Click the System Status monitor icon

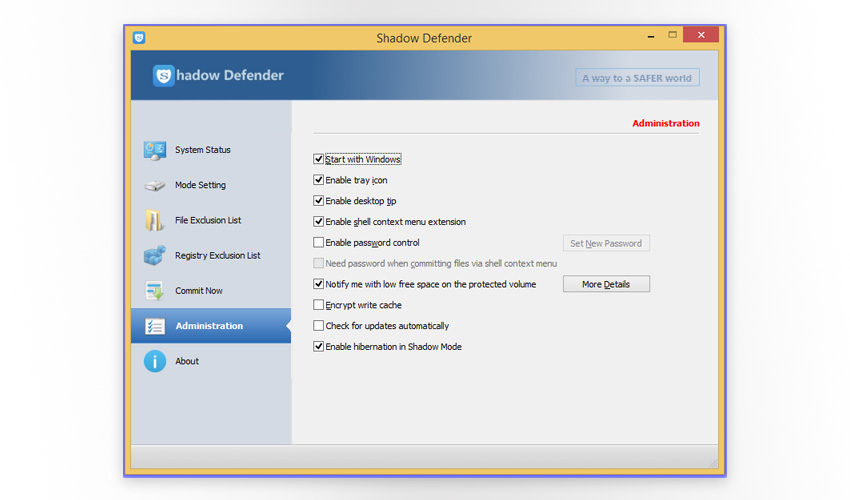155,150
